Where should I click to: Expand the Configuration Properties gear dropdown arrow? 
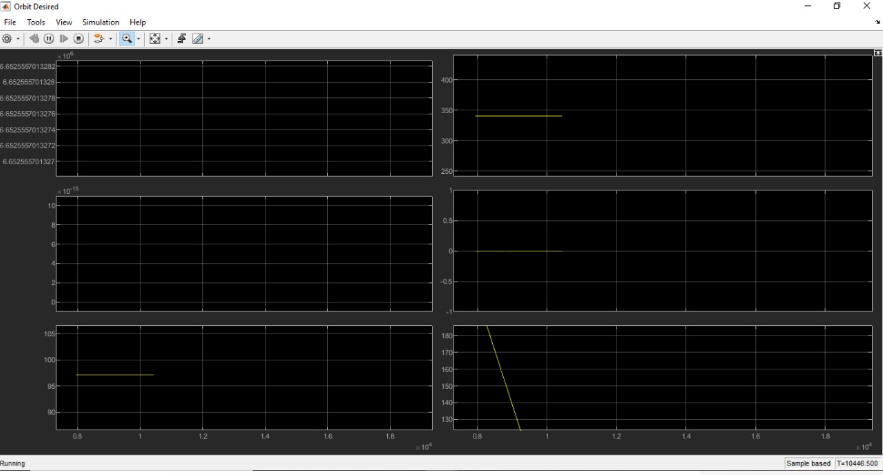tap(18, 39)
